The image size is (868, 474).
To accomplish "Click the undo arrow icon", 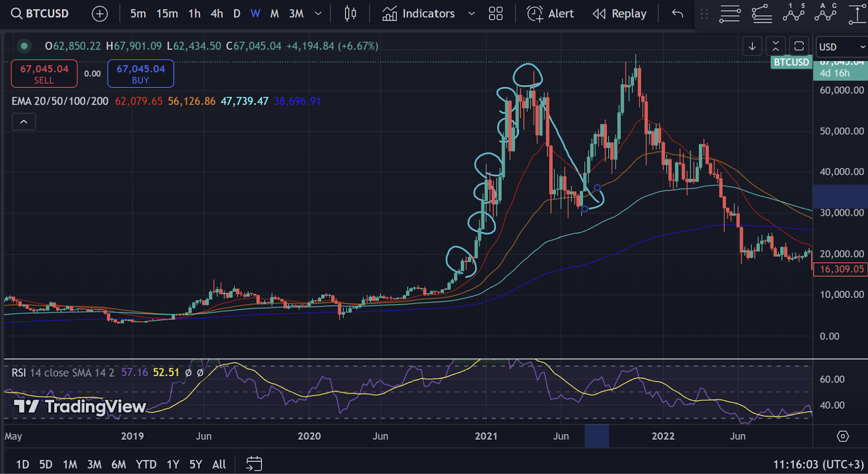I will (x=677, y=14).
